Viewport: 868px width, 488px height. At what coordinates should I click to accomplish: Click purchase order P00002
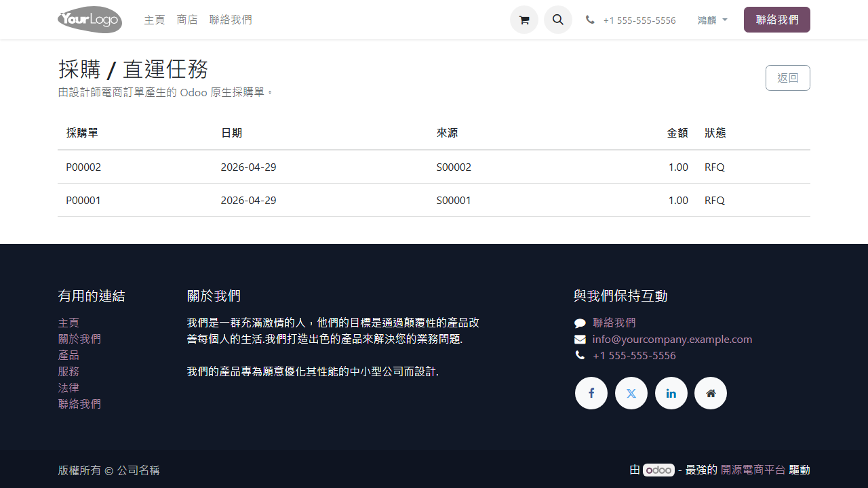(x=83, y=167)
